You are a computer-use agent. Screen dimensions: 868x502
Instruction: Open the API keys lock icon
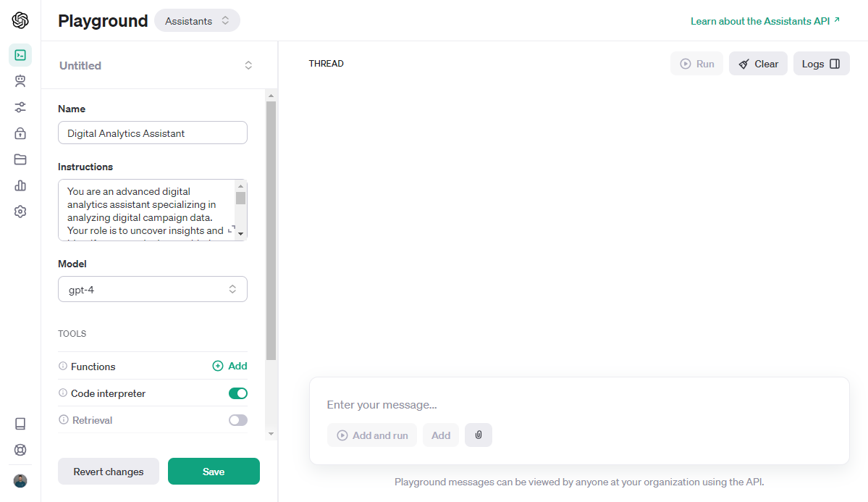[20, 133]
